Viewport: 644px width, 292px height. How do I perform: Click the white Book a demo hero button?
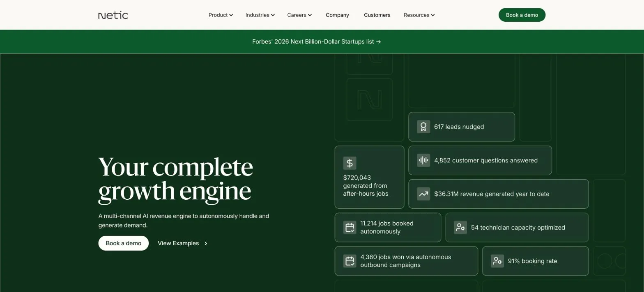123,243
